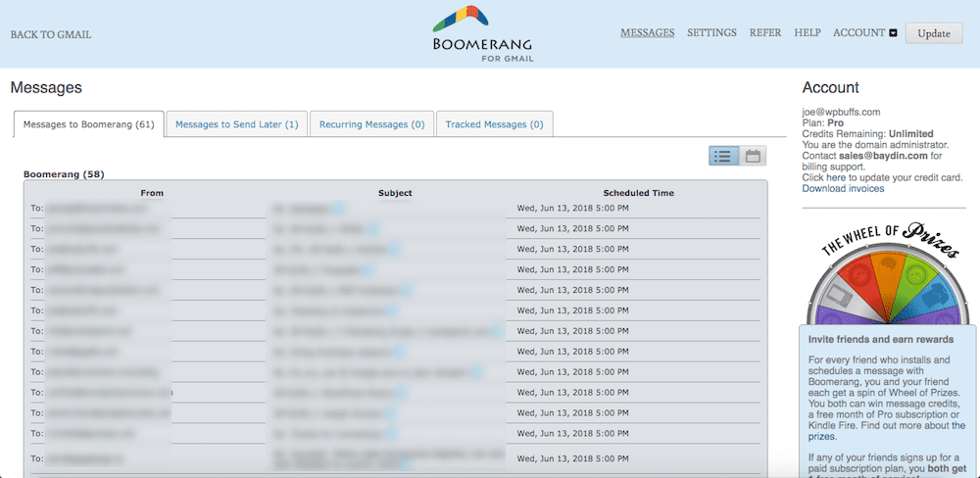Click the 'Boomerang (58)' group label
This screenshot has width=980, height=478.
pos(64,174)
